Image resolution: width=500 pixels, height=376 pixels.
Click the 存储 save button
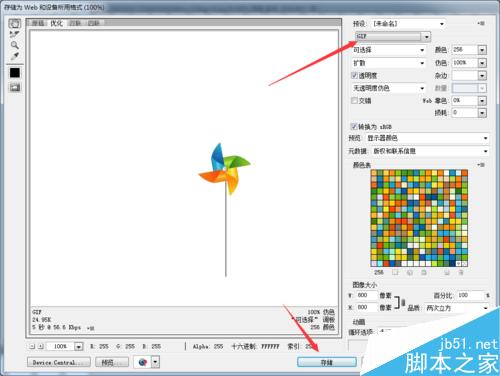[326, 362]
